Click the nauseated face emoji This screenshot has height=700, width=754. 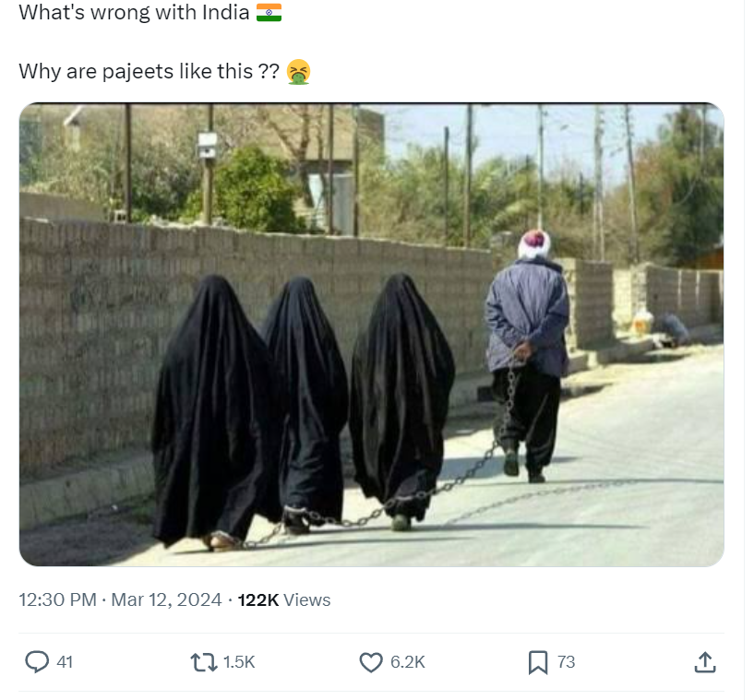(298, 72)
